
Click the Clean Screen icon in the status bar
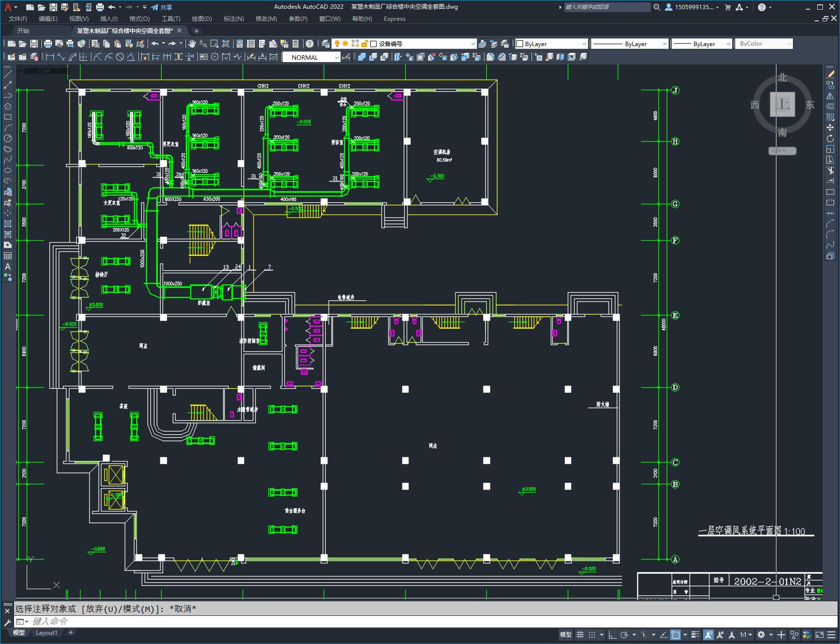[819, 634]
